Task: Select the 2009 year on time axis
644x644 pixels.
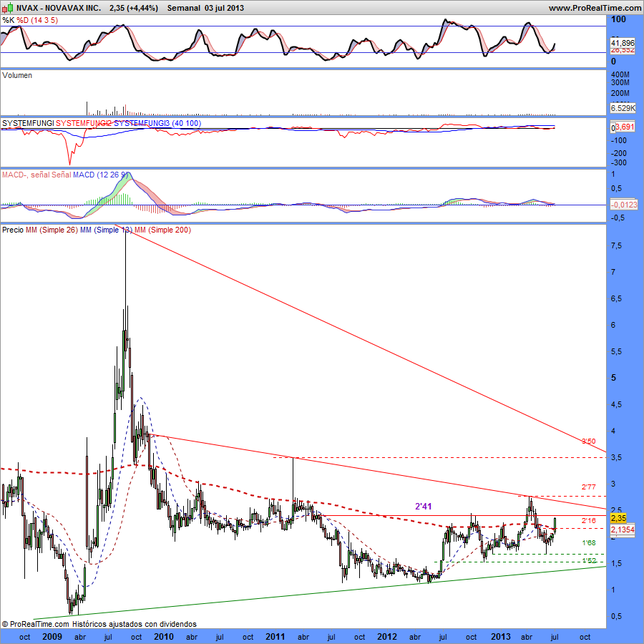Action: click(x=52, y=636)
